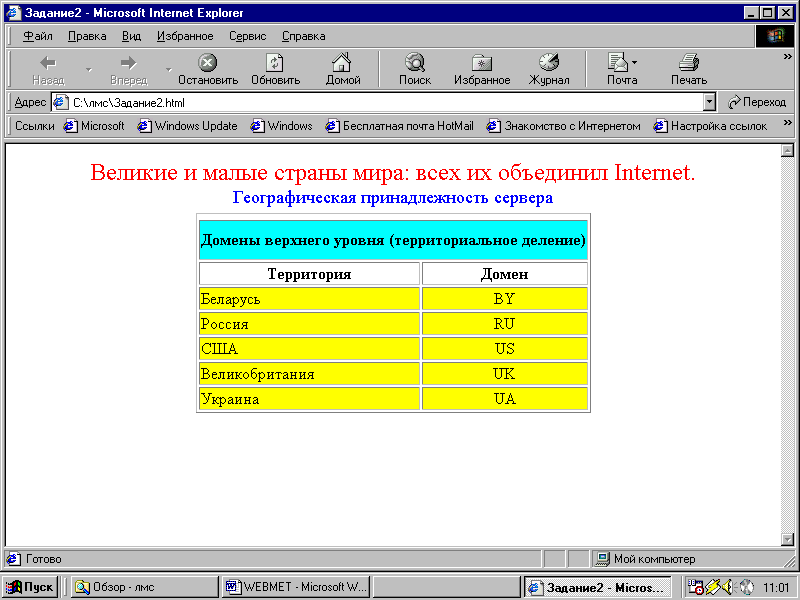Switch to the Обзор - лмс taskbar window

click(144, 587)
